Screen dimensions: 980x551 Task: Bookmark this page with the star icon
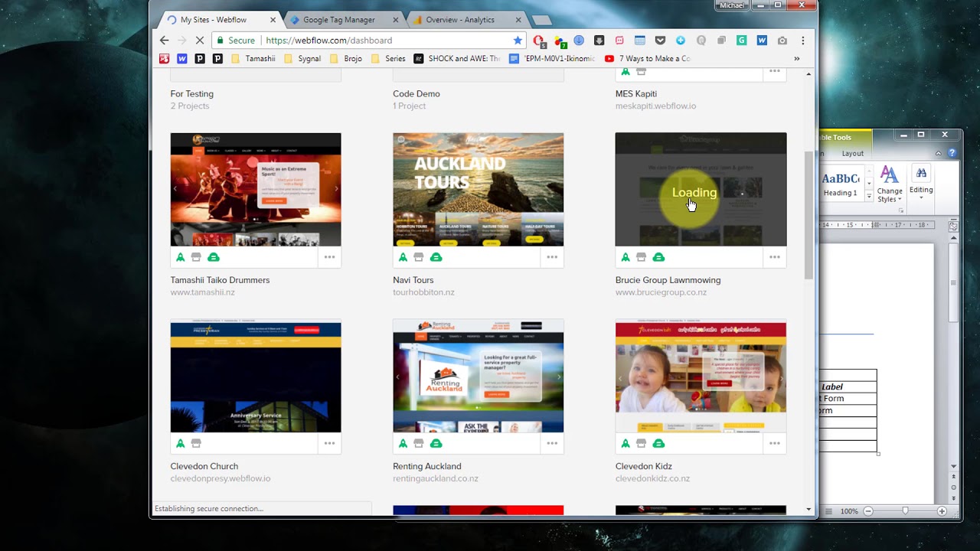(518, 41)
